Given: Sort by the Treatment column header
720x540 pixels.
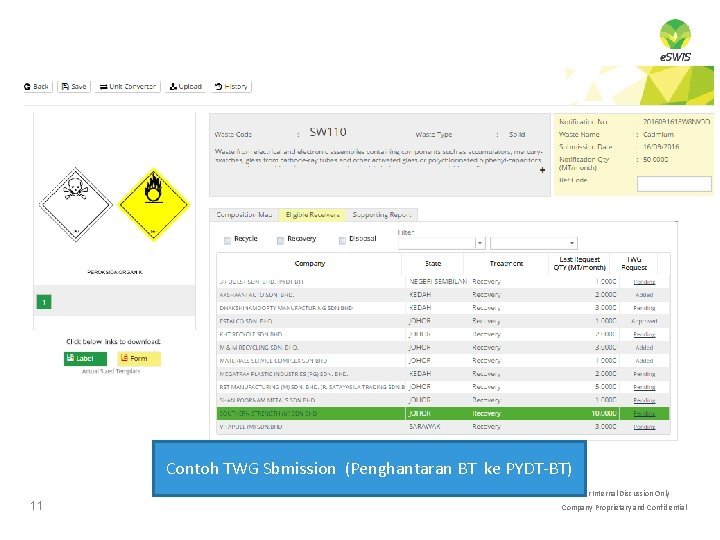Looking at the screenshot, I should coord(506,264).
